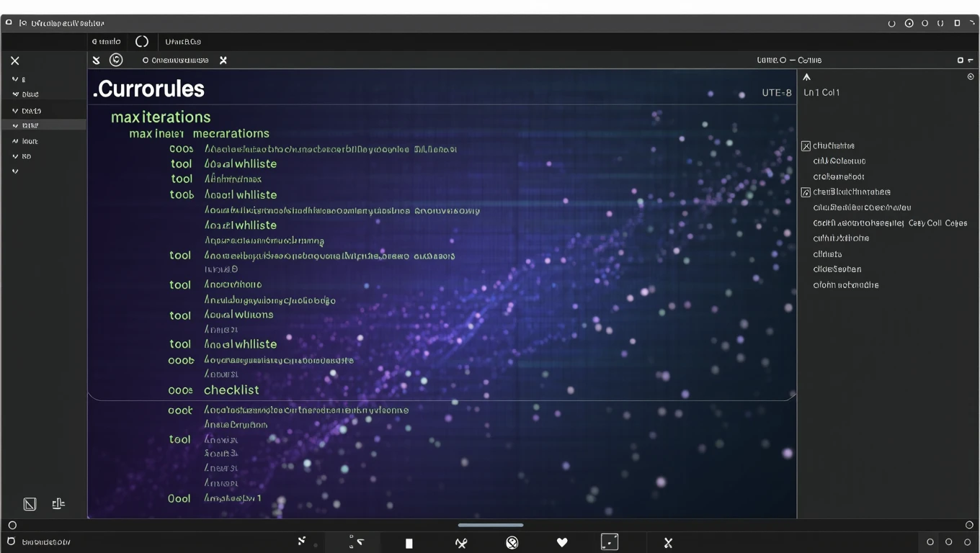Click the circled arrow icon beside the editor tab
Screen dimensions: 980x553
point(116,60)
